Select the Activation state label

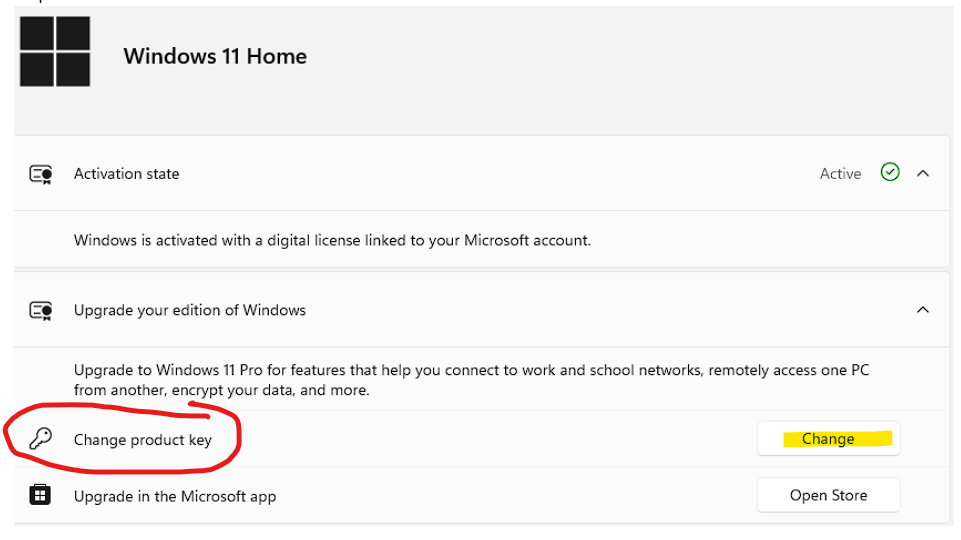point(126,174)
